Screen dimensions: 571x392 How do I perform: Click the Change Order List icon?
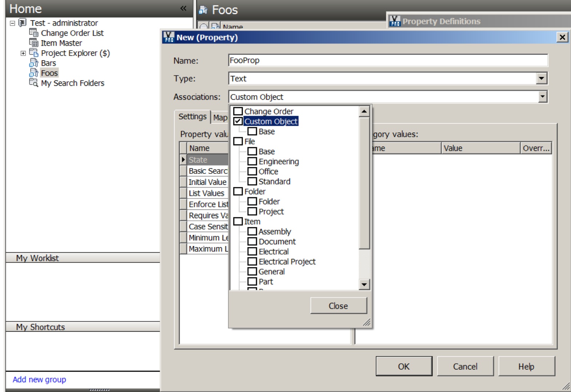[x=33, y=33]
